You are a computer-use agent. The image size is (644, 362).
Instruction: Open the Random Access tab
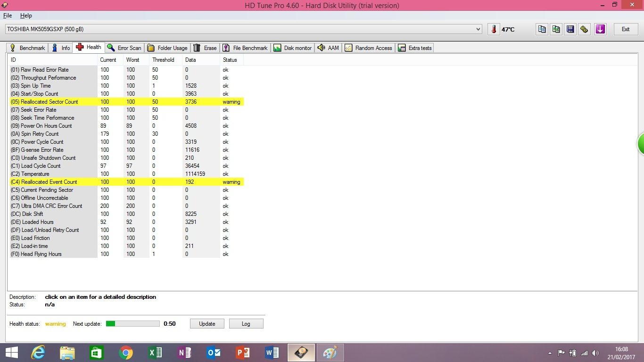coord(369,48)
